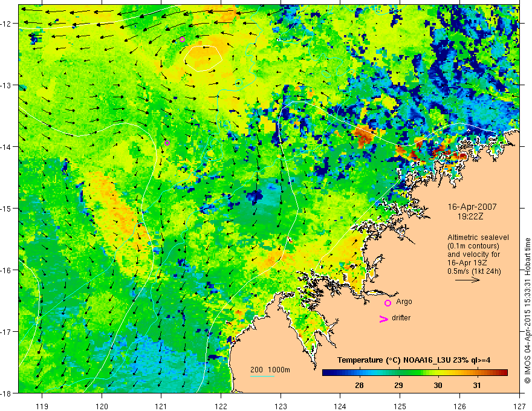The image size is (532, 411).
Task: Click the 'Argo' legend label
Action: tap(404, 302)
